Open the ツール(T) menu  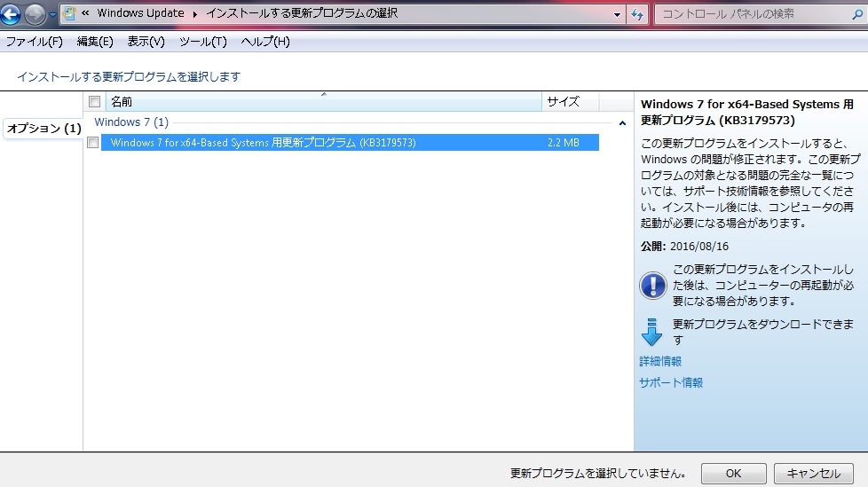pyautogui.click(x=203, y=42)
